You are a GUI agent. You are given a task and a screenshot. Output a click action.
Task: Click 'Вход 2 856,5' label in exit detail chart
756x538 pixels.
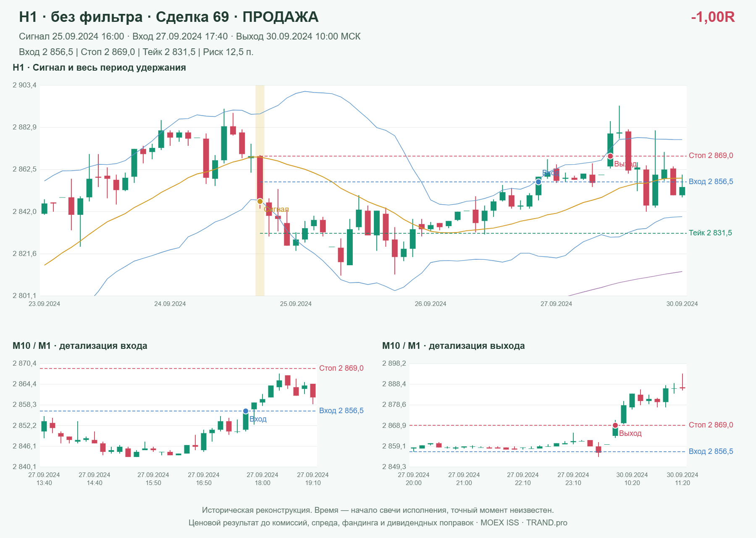[x=711, y=451]
